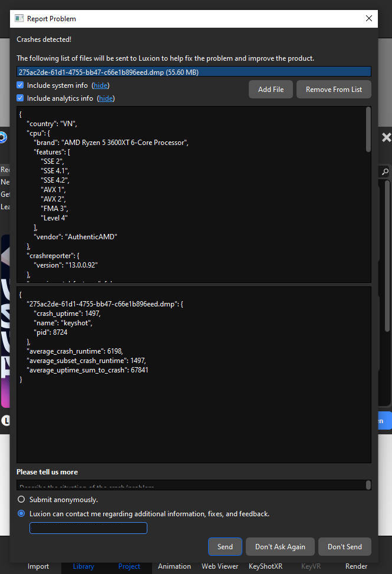Click the search magnifier icon in KeyShot window
The width and height of the screenshot is (392, 574).
click(x=385, y=171)
